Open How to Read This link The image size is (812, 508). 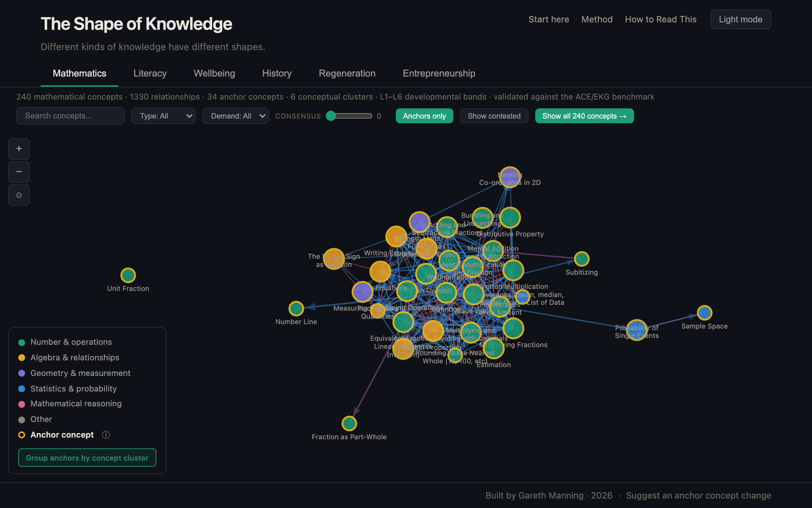(x=660, y=19)
